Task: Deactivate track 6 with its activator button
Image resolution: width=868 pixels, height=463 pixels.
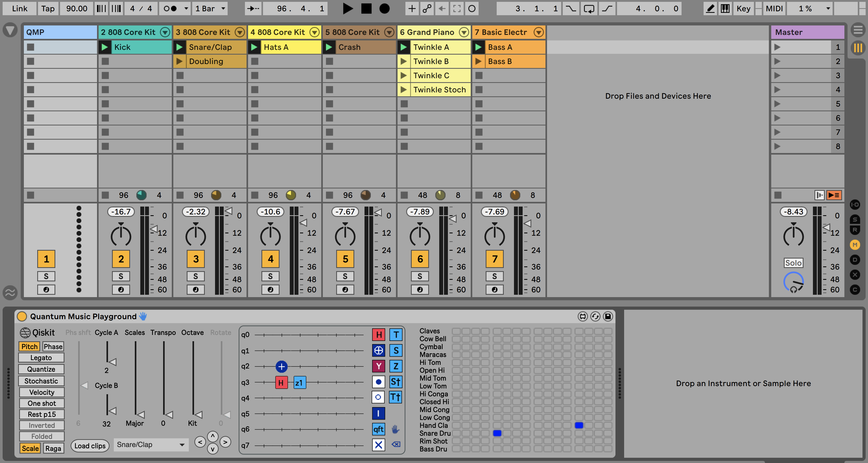Action: point(420,259)
